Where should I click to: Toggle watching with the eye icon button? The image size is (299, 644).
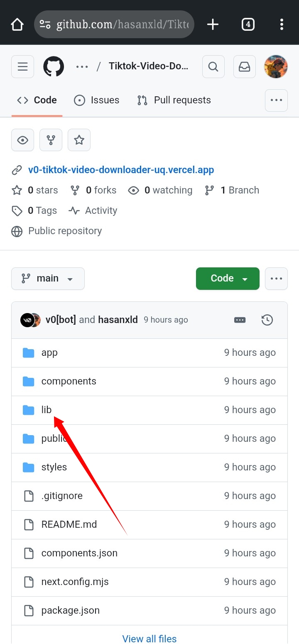pyautogui.click(x=22, y=140)
